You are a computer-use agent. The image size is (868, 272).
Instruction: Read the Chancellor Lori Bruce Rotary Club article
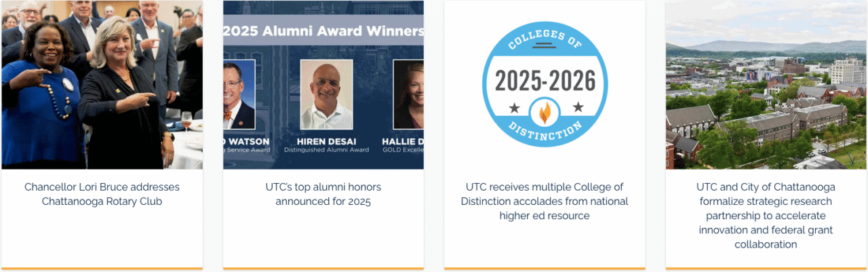102,194
